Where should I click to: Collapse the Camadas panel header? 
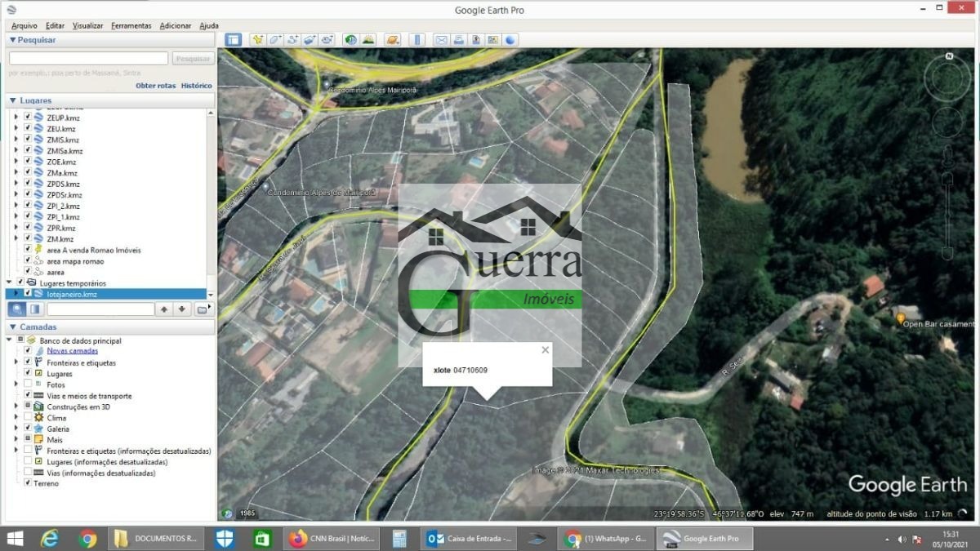click(13, 327)
